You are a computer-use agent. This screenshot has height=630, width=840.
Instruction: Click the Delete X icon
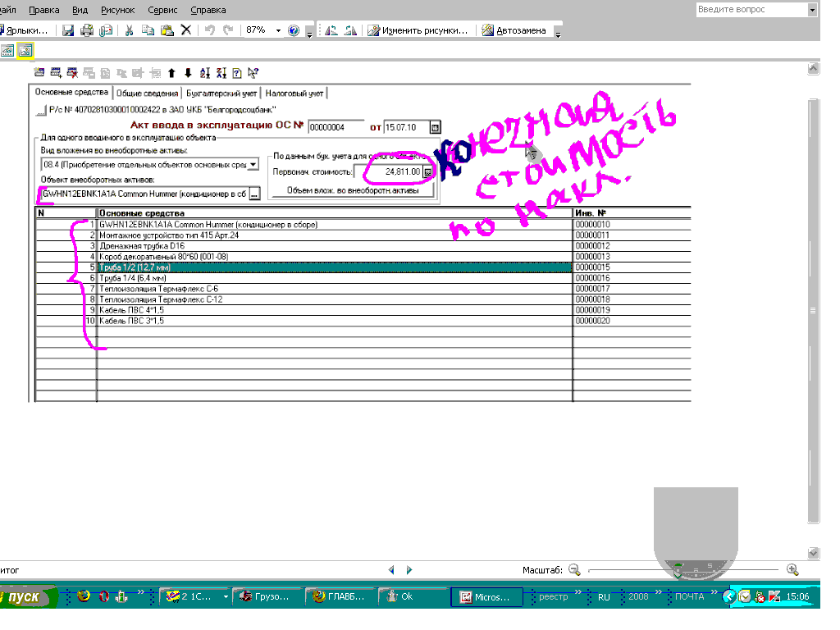186,30
